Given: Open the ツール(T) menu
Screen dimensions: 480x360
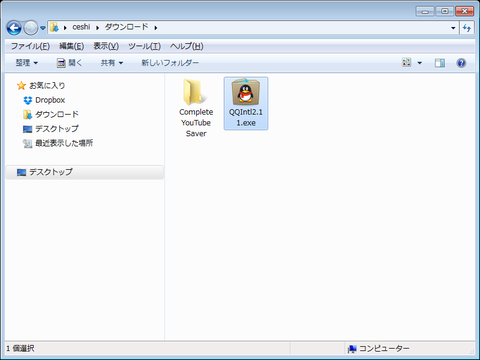Looking at the screenshot, I should coord(144,46).
